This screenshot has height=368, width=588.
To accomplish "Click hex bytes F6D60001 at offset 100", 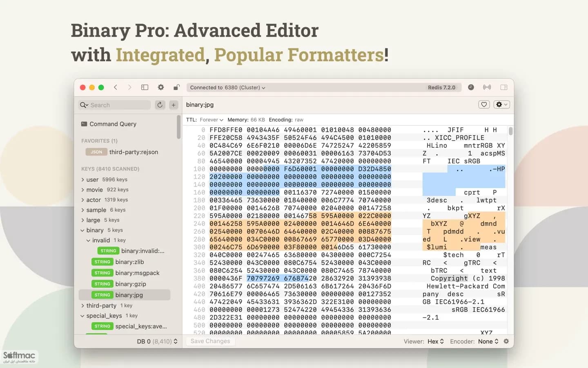I will click(x=300, y=169).
